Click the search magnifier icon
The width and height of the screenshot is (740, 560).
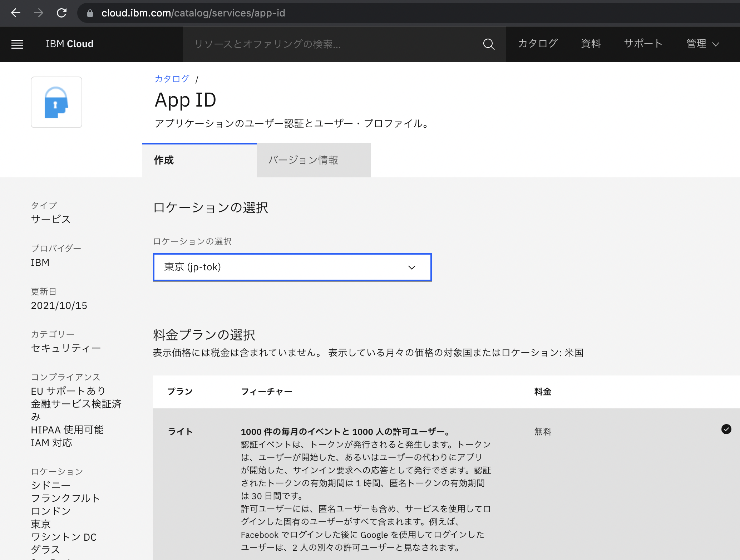click(x=489, y=44)
